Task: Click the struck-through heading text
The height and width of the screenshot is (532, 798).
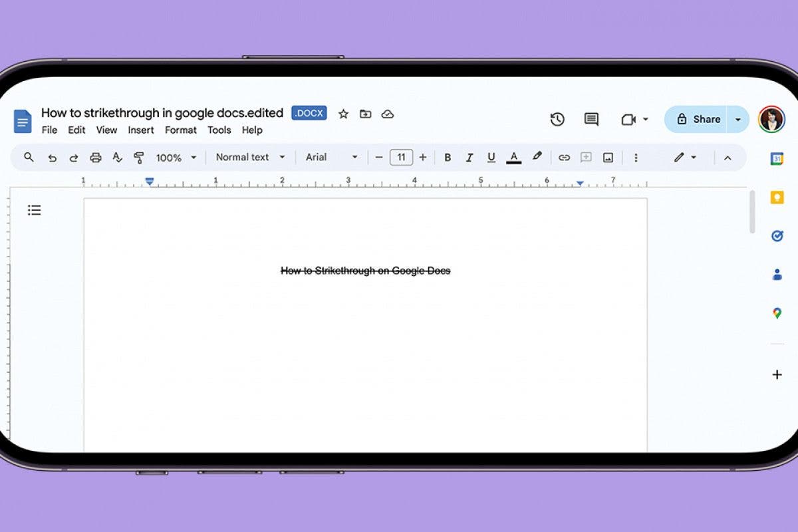Action: click(366, 271)
